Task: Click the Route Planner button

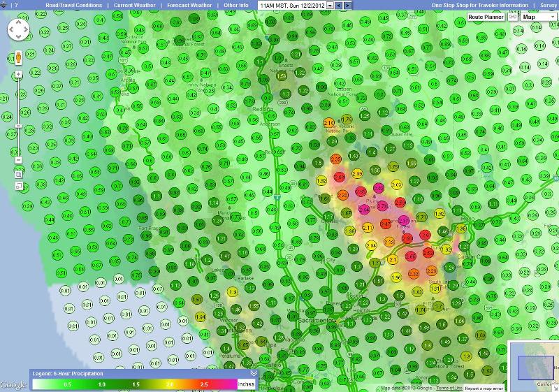Action: click(x=486, y=16)
